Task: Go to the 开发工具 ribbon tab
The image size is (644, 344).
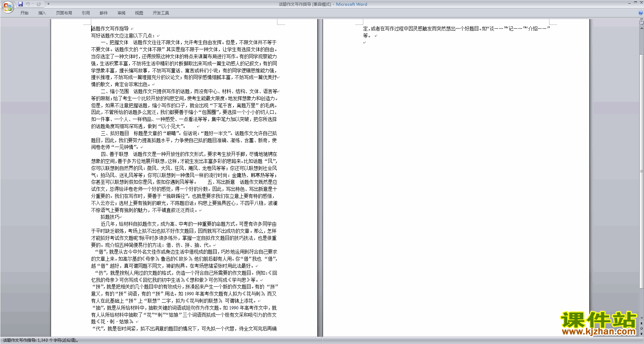Action: point(161,13)
